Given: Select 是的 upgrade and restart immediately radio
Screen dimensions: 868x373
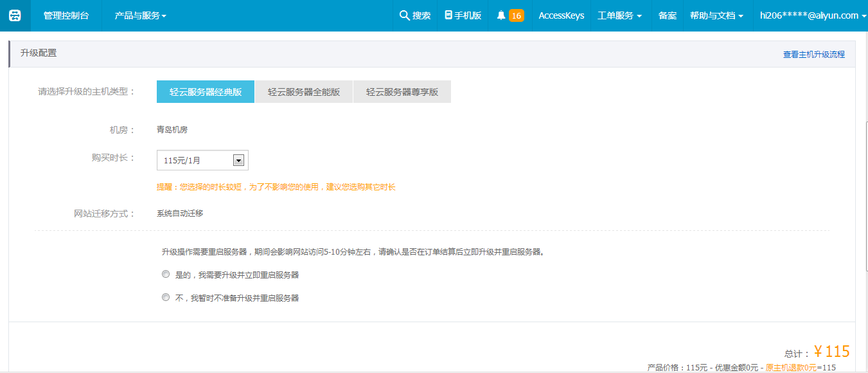Looking at the screenshot, I should click(x=166, y=274).
